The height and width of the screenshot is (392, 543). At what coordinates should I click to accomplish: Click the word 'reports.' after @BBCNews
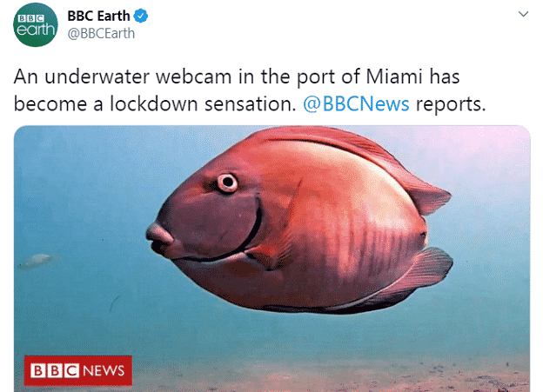(451, 104)
